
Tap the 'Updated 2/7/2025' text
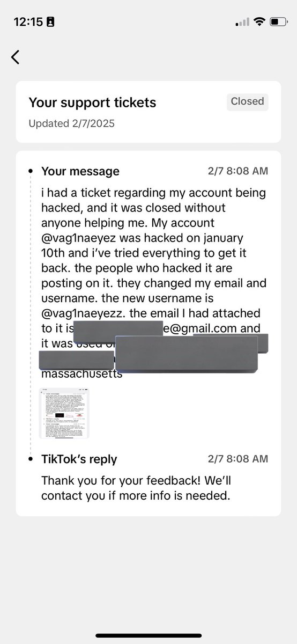point(71,123)
